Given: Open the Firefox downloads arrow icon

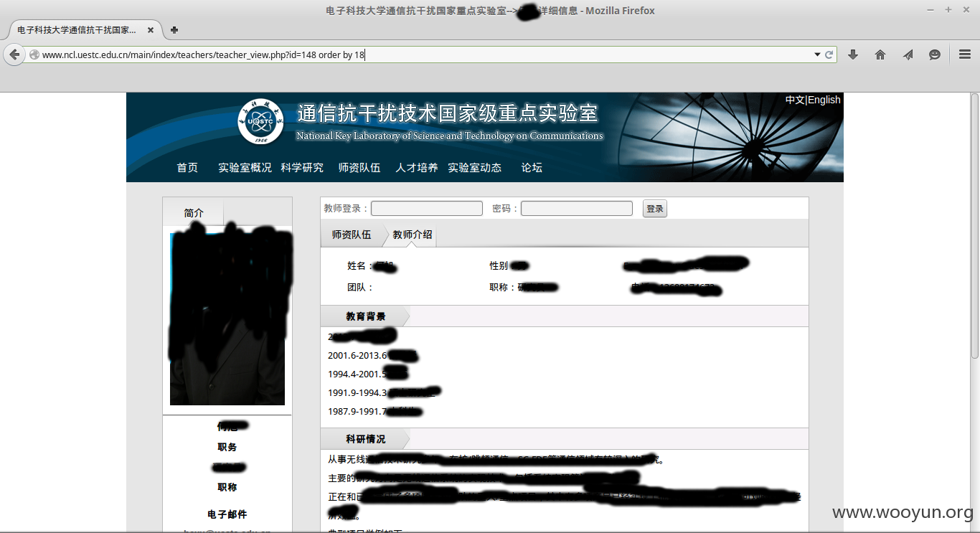Looking at the screenshot, I should pos(853,55).
